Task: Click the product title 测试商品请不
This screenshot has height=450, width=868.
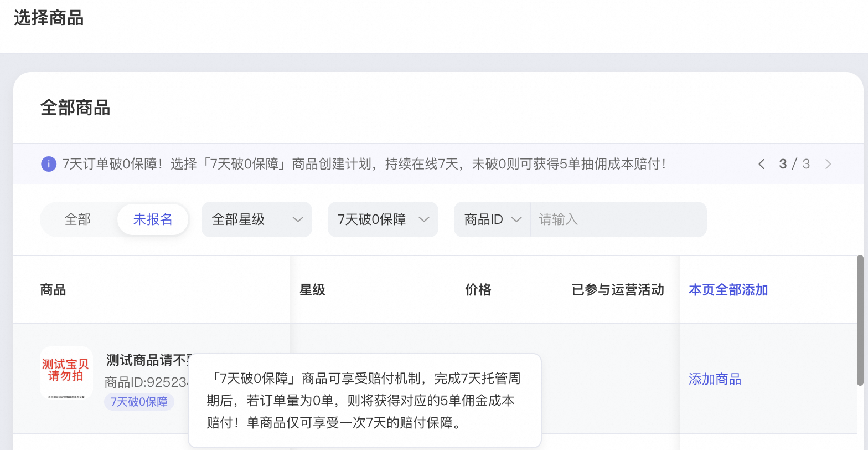Action: point(148,361)
